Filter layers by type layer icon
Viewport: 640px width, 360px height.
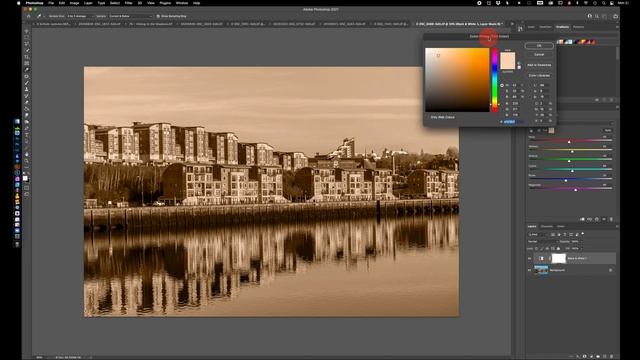(564, 234)
